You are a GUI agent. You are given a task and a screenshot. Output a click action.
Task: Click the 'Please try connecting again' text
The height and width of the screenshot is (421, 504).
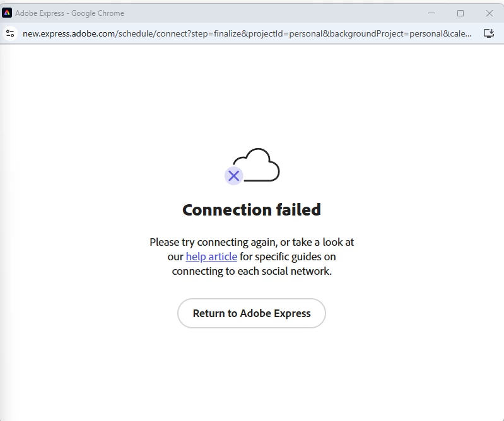[x=213, y=242]
